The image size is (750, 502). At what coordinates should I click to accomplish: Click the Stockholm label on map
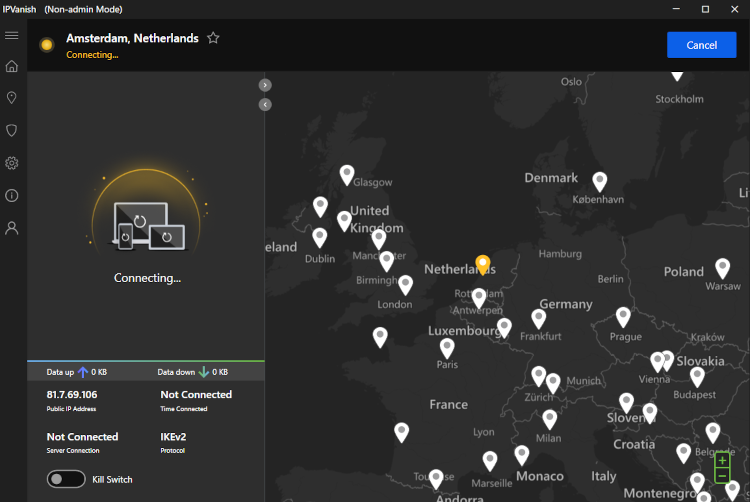pyautogui.click(x=679, y=99)
